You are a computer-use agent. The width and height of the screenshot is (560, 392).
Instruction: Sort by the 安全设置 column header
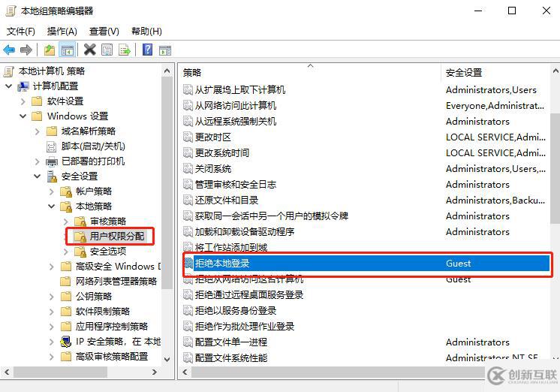click(494, 73)
